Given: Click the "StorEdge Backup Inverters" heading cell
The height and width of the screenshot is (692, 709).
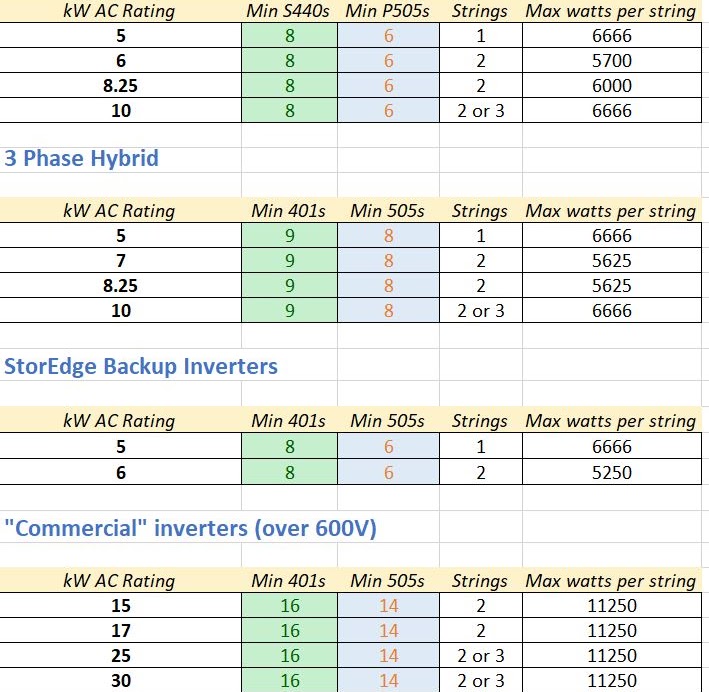Looking at the screenshot, I should pos(141,366).
